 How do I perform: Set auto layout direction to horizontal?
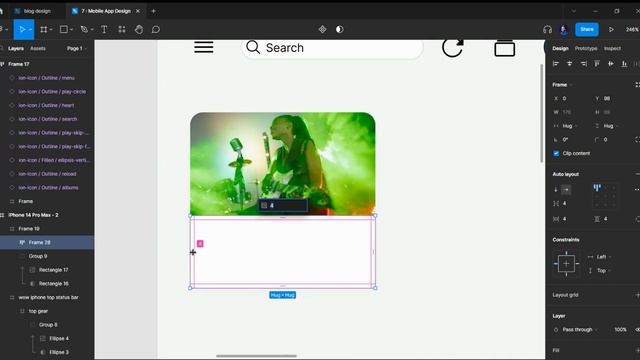point(566,189)
